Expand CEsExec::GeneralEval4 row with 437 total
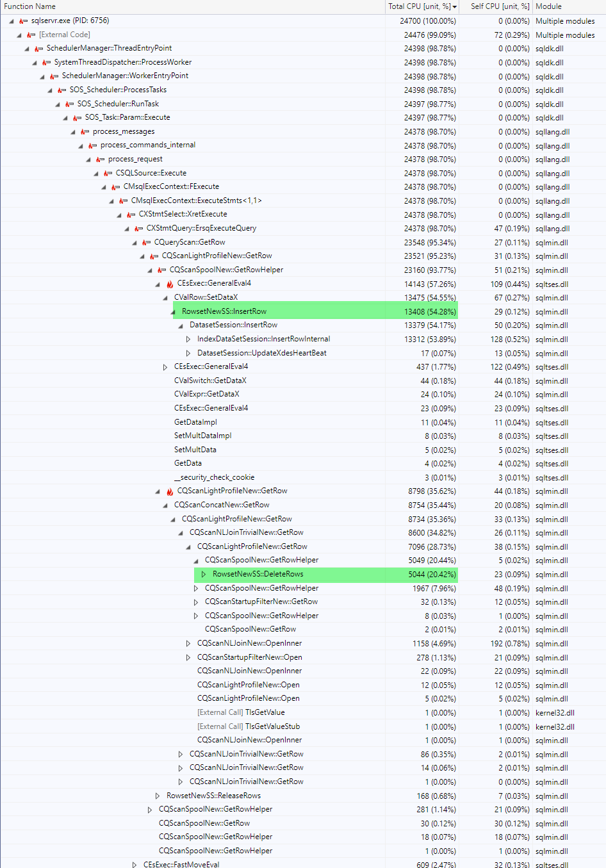 (x=165, y=367)
